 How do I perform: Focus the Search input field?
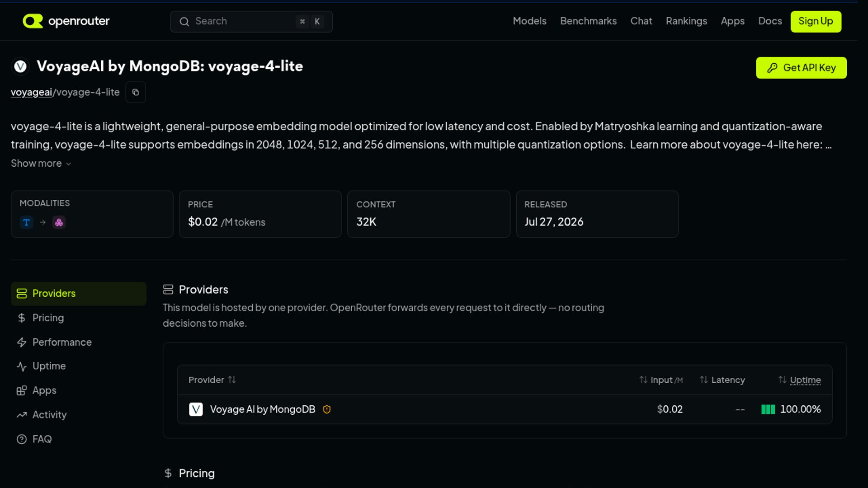pyautogui.click(x=251, y=22)
